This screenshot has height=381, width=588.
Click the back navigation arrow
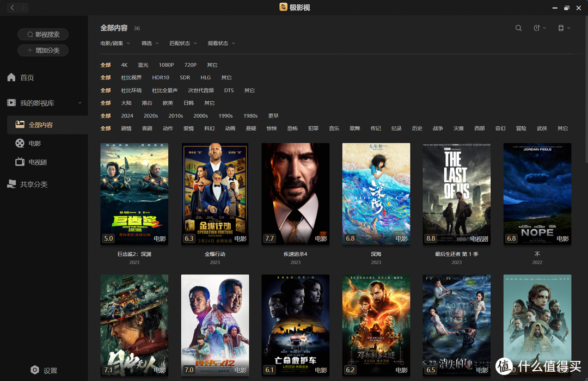pos(13,8)
